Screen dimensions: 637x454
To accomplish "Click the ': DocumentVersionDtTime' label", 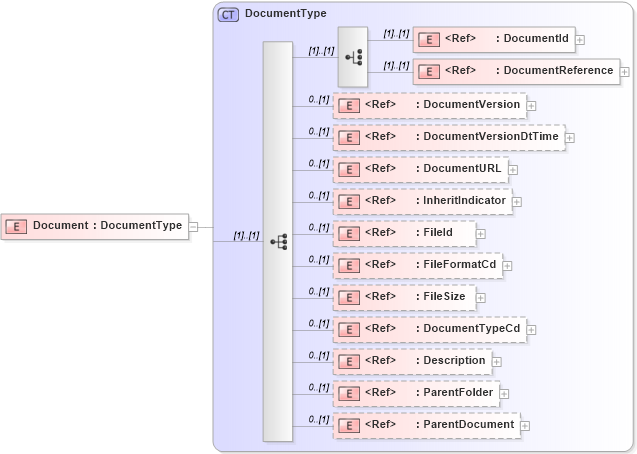I will (487, 136).
